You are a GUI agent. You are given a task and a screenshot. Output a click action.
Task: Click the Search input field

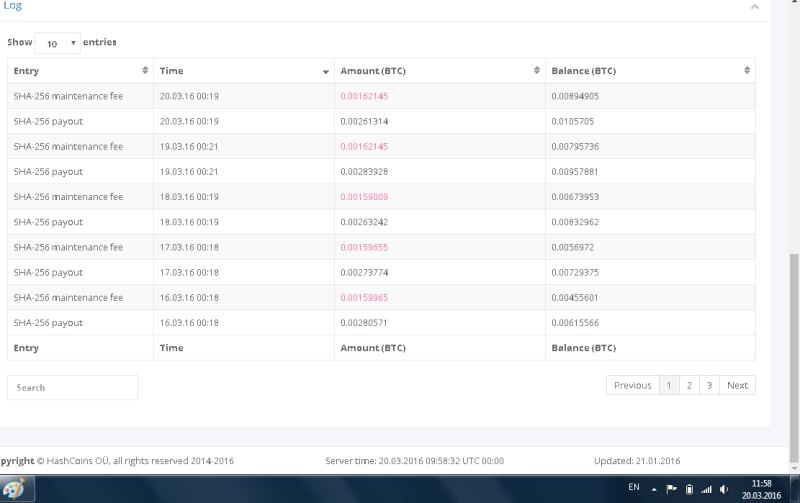(72, 387)
